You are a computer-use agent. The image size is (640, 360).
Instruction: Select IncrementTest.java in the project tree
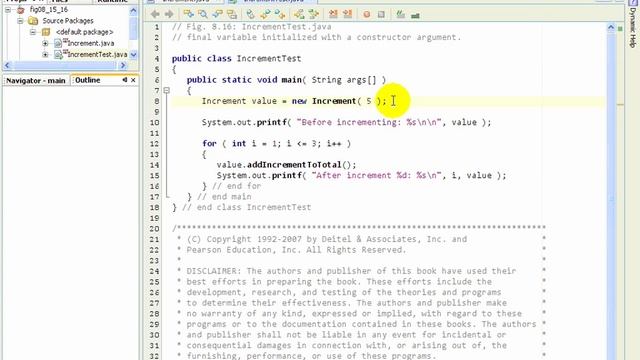pyautogui.click(x=97, y=54)
